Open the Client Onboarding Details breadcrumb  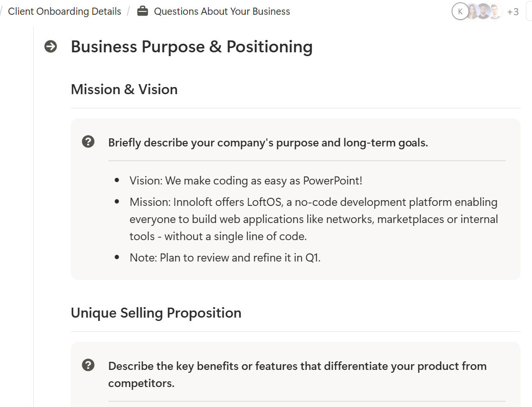point(65,11)
